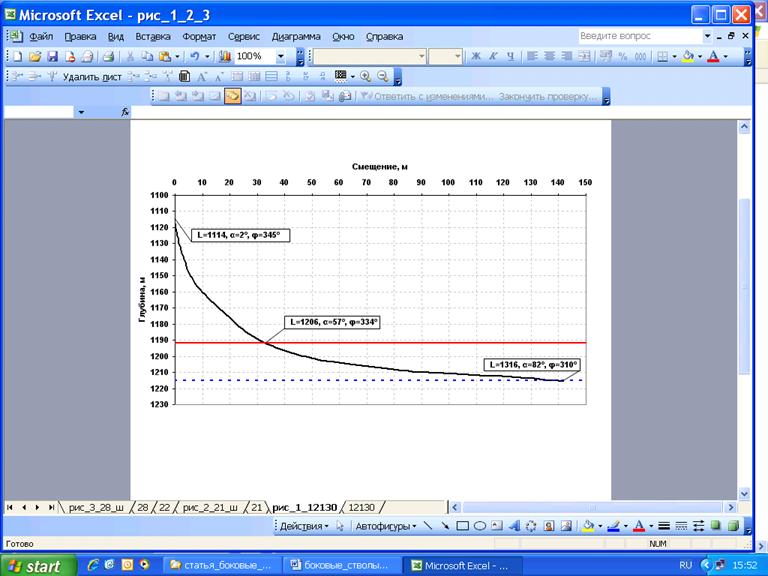Click the Fill Color bucket in Drawing toolbar
Screen dimensions: 768x576
[x=588, y=525]
